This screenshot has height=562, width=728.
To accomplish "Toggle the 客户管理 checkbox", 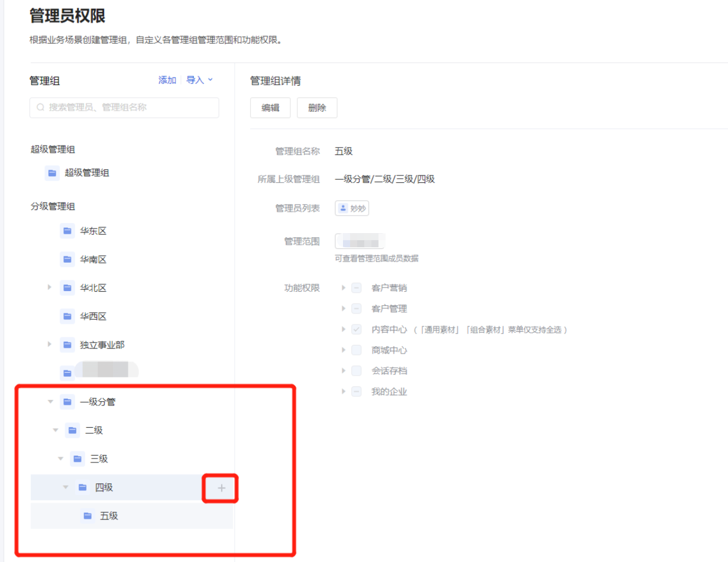I will [x=357, y=309].
